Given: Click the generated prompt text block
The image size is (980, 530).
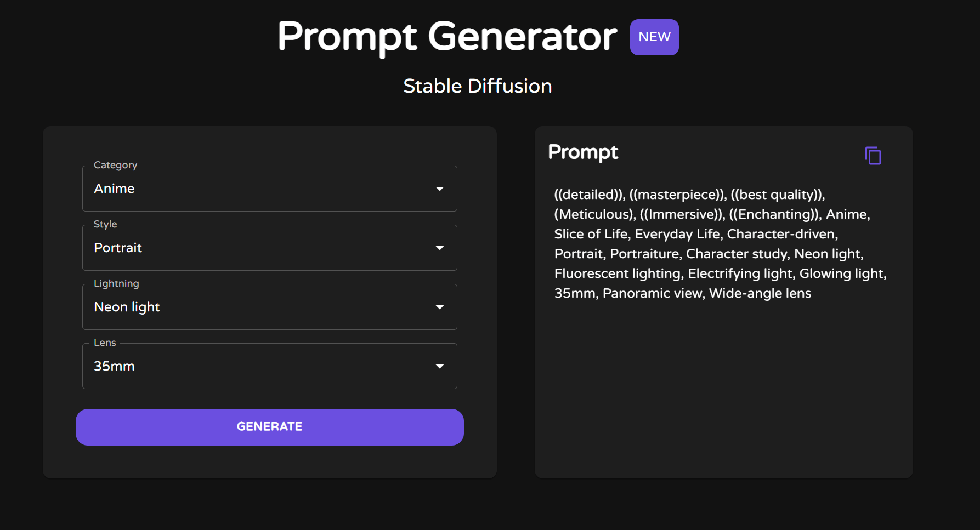Looking at the screenshot, I should click(720, 244).
